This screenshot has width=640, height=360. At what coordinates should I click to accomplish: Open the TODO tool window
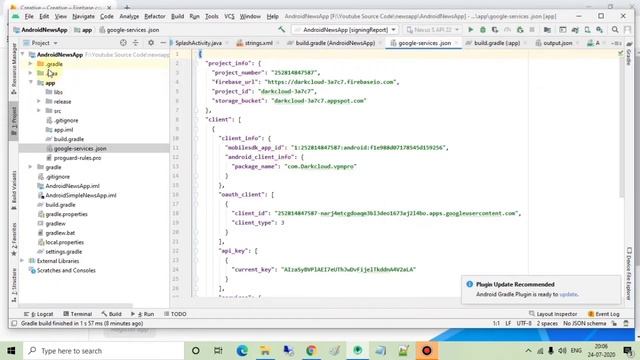pyautogui.click(x=175, y=314)
